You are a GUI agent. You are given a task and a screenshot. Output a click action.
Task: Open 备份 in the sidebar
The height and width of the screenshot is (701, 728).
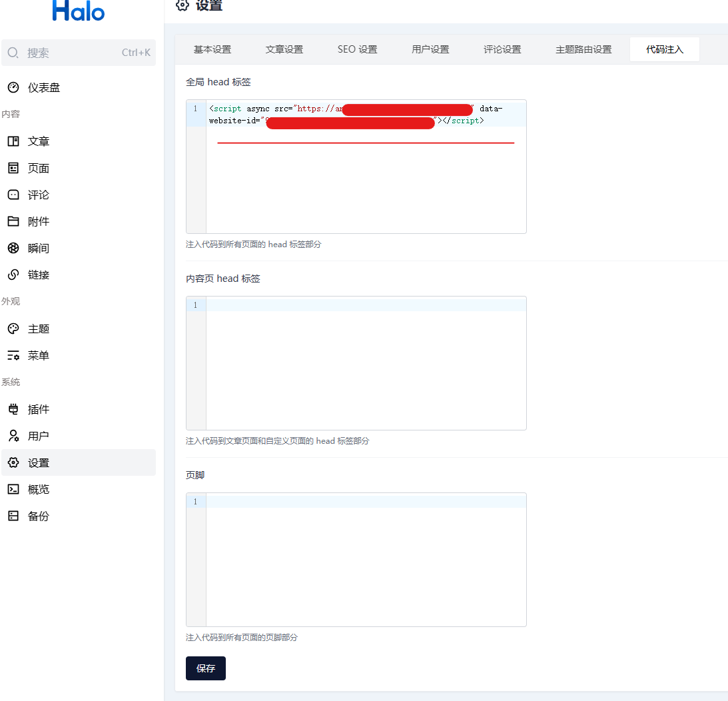79,516
